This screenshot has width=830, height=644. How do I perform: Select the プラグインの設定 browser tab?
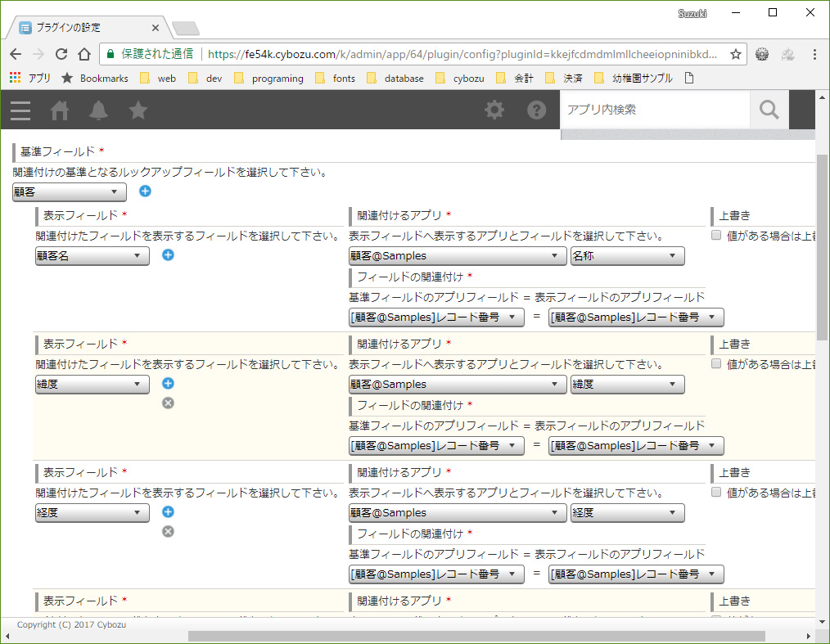(88, 28)
